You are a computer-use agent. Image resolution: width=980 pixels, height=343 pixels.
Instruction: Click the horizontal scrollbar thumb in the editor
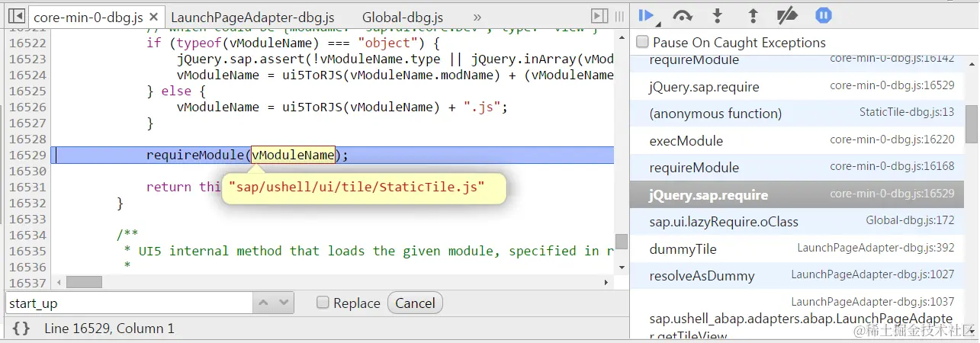coord(84,282)
